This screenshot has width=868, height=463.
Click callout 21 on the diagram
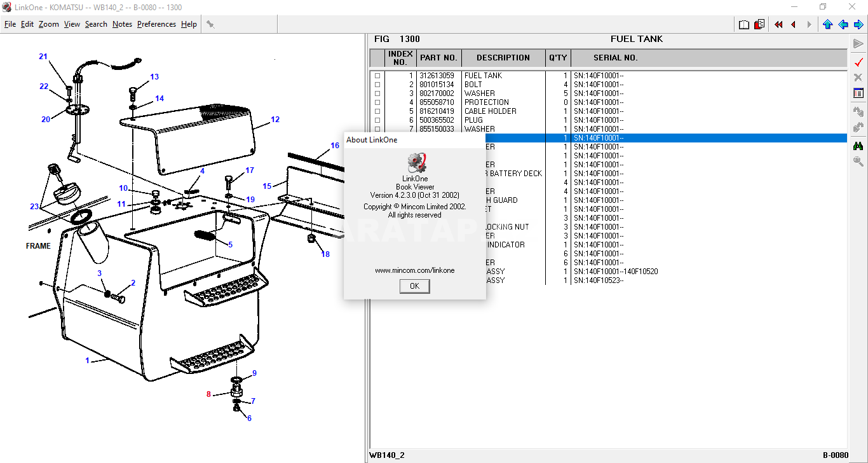(43, 57)
